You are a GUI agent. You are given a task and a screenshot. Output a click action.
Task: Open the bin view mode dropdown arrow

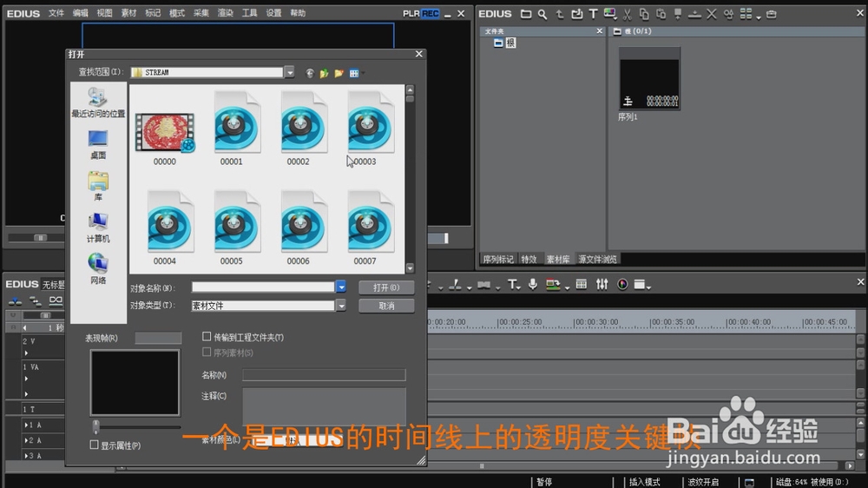[x=759, y=17]
